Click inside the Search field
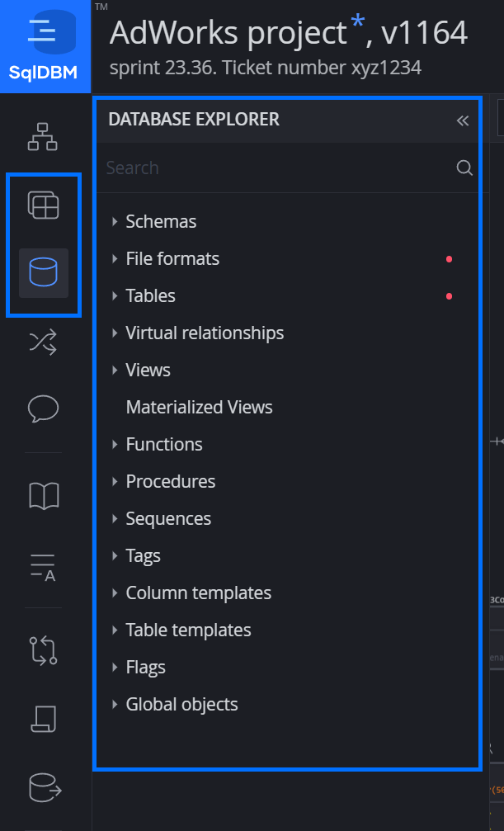Viewport: 504px width, 831px height. (247, 168)
